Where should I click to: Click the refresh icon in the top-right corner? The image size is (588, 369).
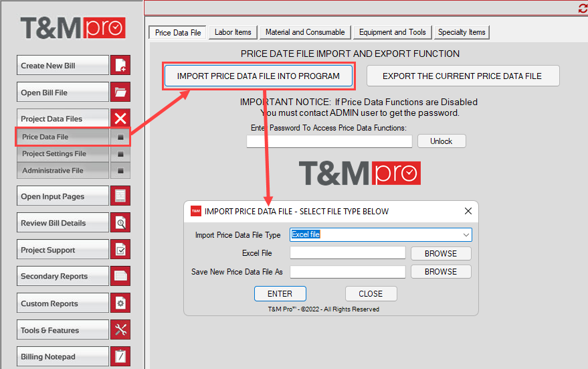[x=583, y=8]
